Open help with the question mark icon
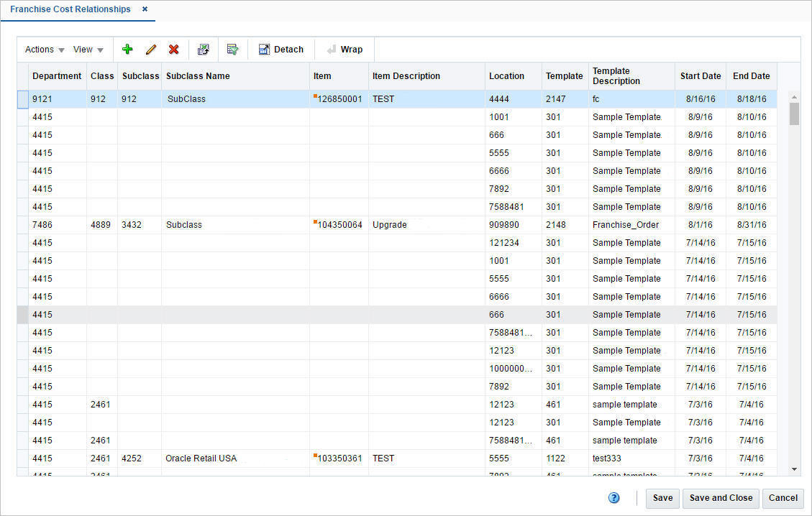 613,497
